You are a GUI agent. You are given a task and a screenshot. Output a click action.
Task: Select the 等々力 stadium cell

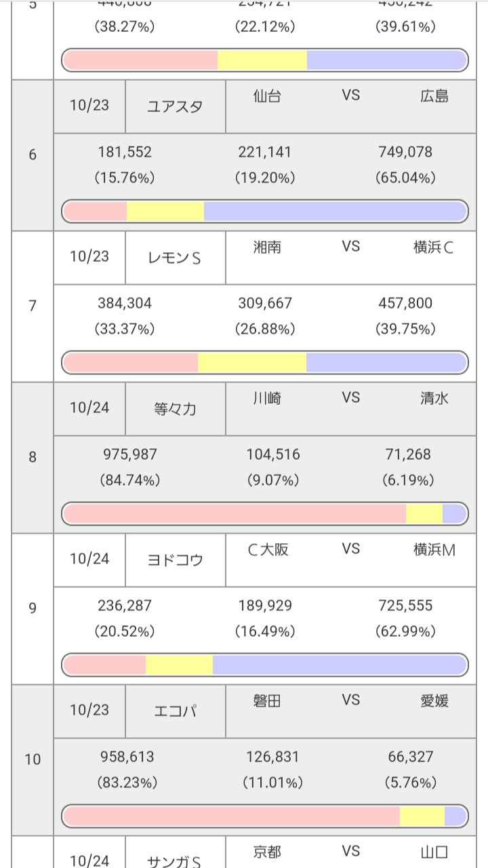coord(175,409)
